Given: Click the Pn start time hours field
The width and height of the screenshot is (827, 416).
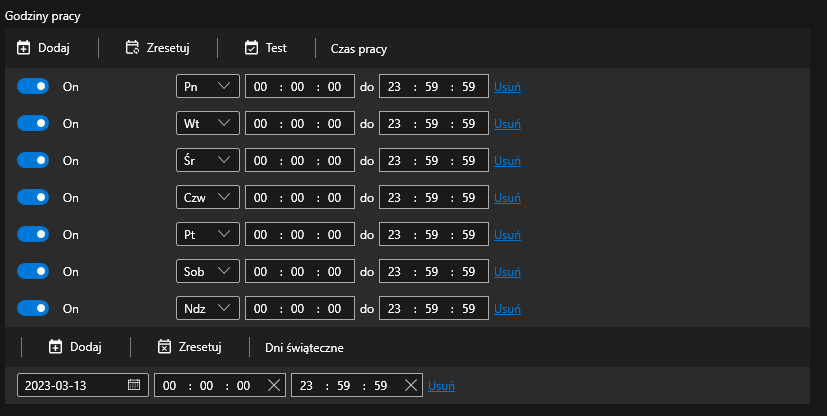Looking at the screenshot, I should point(262,86).
